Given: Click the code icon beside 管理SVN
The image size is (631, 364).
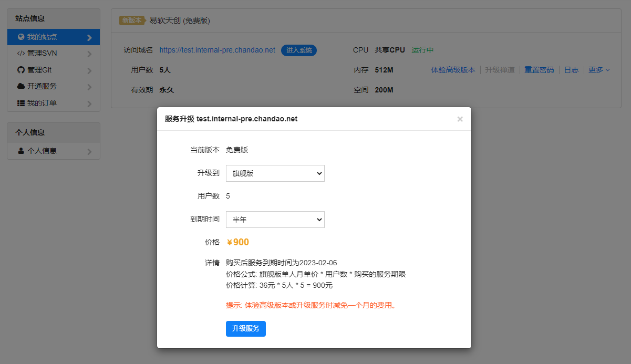Looking at the screenshot, I should 21,54.
